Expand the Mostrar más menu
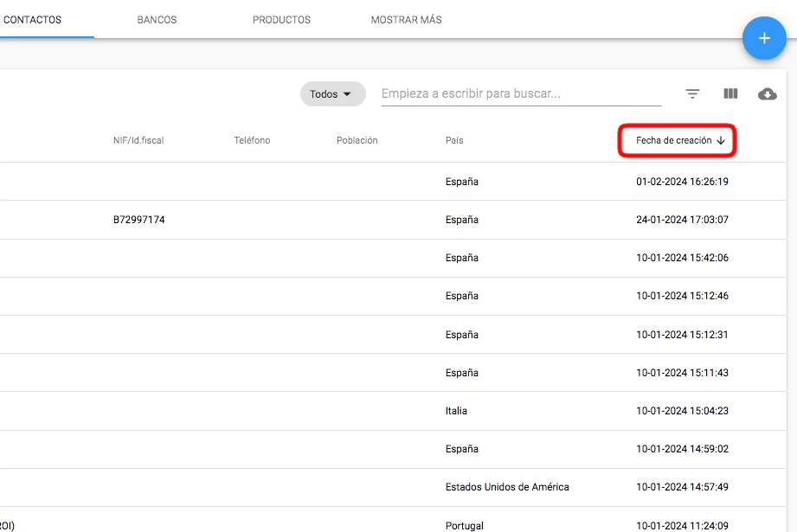The image size is (797, 532). coord(406,20)
